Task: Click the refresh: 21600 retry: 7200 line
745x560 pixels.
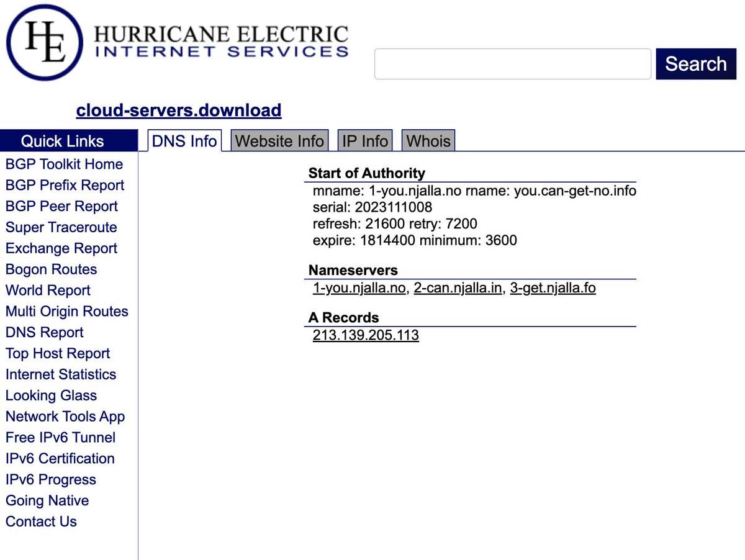Action: tap(395, 224)
